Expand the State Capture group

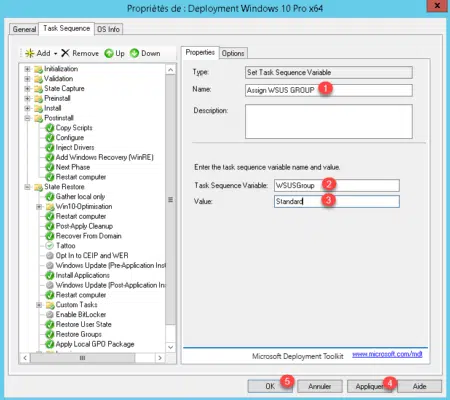pos(27,89)
